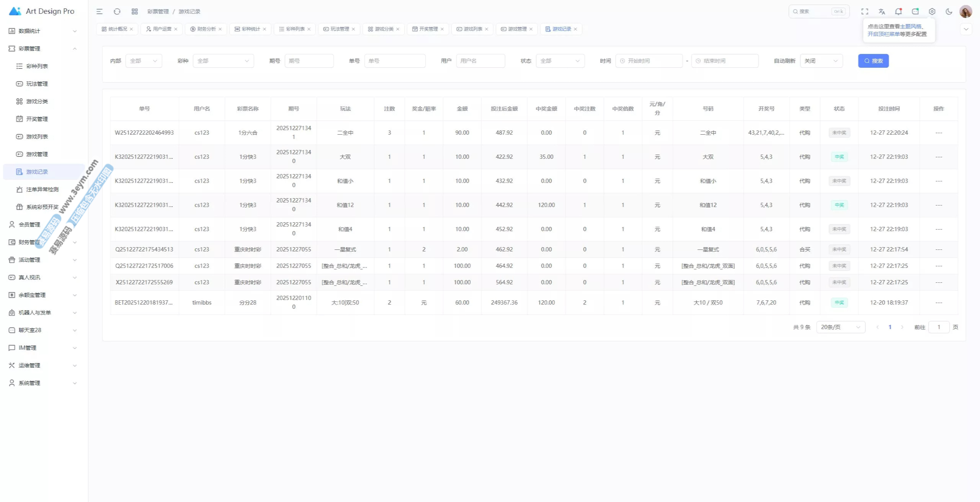Enter fullscreen mode via header icon

865,11
